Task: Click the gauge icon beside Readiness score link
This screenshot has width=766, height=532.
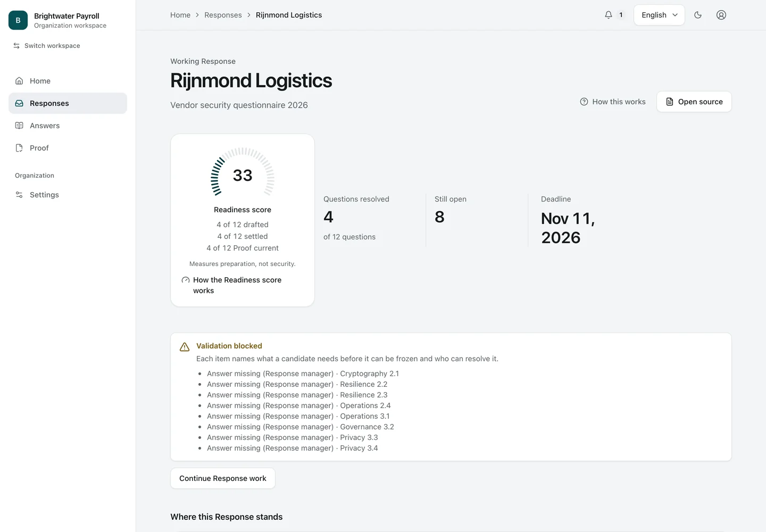Action: (186, 280)
